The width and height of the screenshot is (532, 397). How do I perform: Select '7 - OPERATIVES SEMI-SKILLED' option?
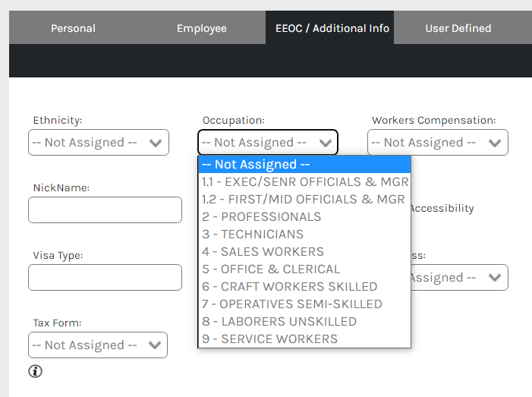coord(304,304)
